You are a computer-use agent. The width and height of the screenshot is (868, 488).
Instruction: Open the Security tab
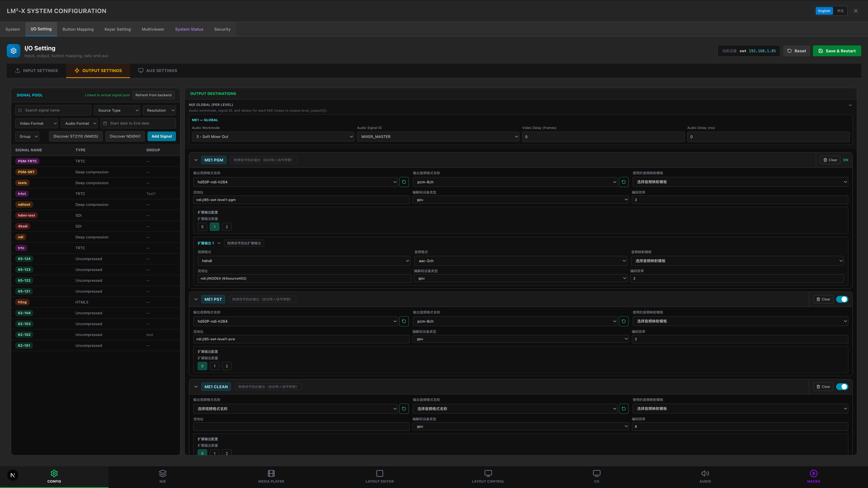coord(222,29)
